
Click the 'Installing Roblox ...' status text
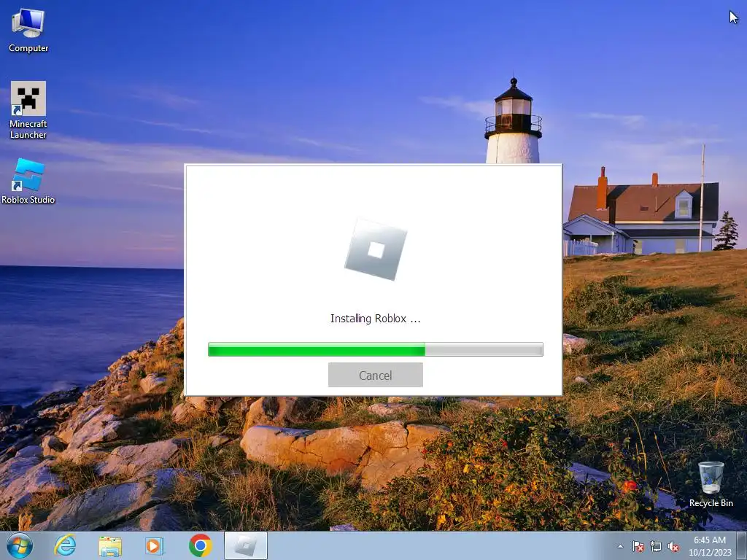[376, 319]
